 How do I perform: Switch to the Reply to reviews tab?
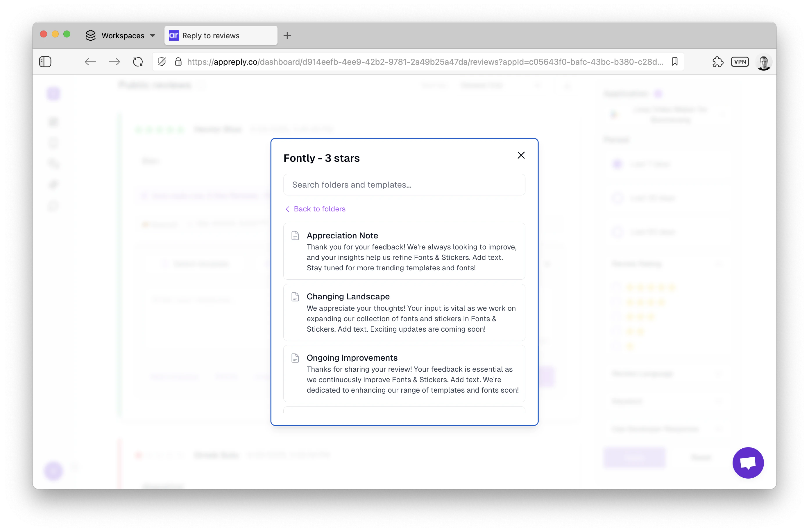[x=221, y=35]
